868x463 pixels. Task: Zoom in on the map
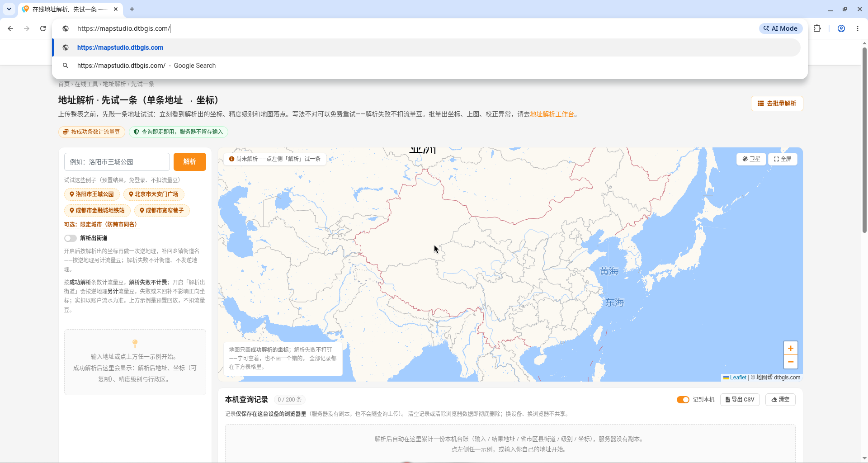click(x=791, y=348)
